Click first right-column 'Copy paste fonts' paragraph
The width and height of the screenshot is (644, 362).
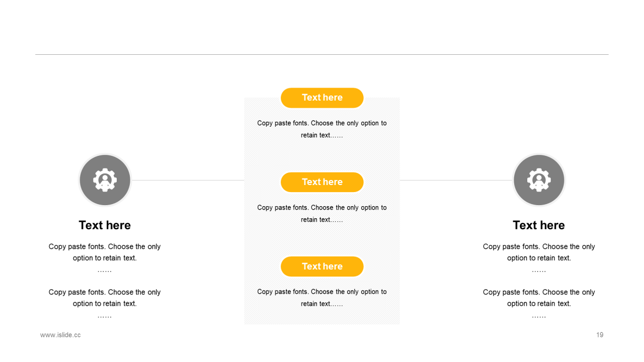[539, 258]
